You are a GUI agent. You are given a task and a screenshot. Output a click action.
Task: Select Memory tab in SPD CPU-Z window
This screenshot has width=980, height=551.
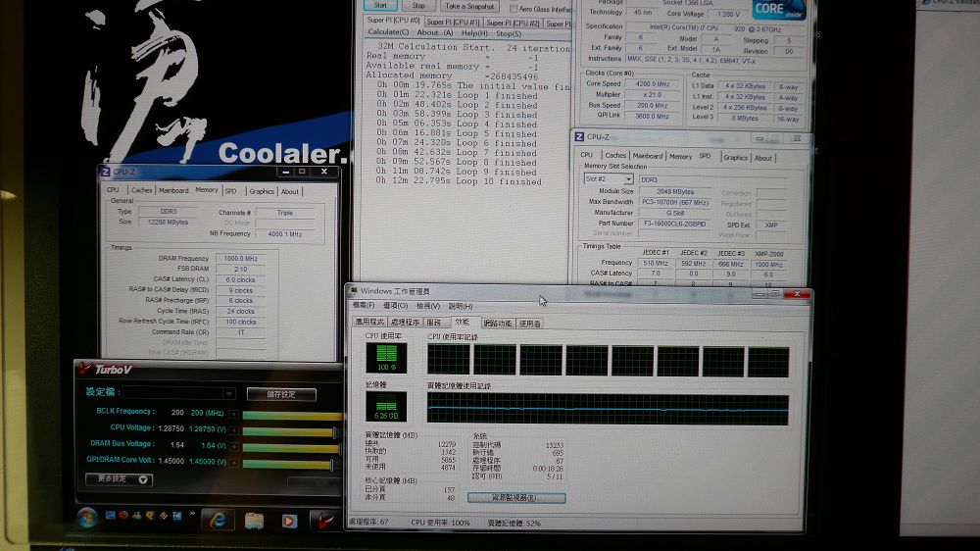[x=680, y=156]
